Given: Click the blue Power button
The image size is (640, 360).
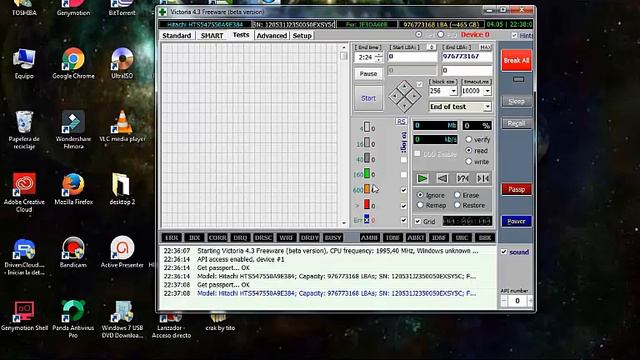Looking at the screenshot, I should coord(516,221).
